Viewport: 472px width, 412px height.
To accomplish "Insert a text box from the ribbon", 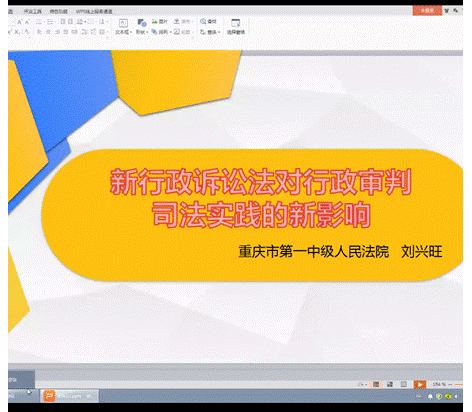I will (x=123, y=26).
